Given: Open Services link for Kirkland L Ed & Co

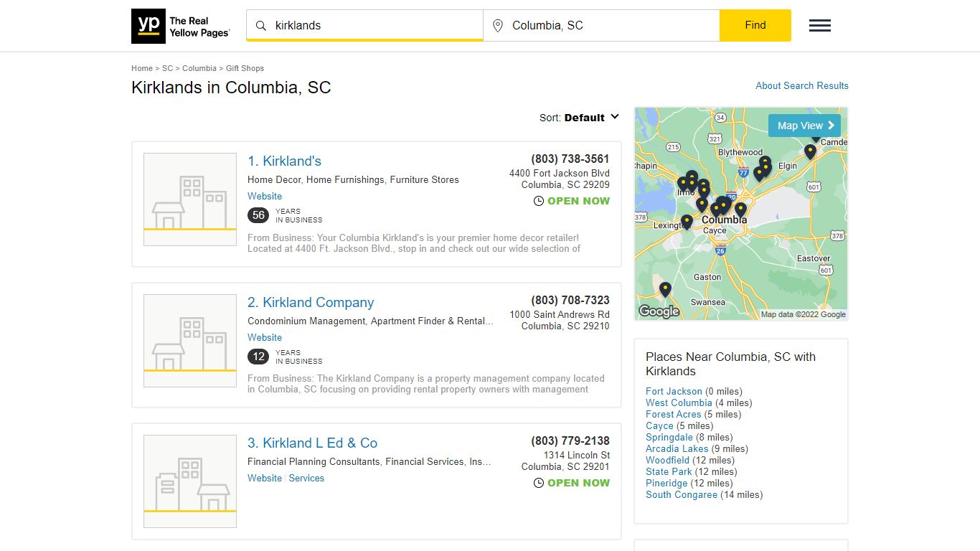Looking at the screenshot, I should (306, 478).
